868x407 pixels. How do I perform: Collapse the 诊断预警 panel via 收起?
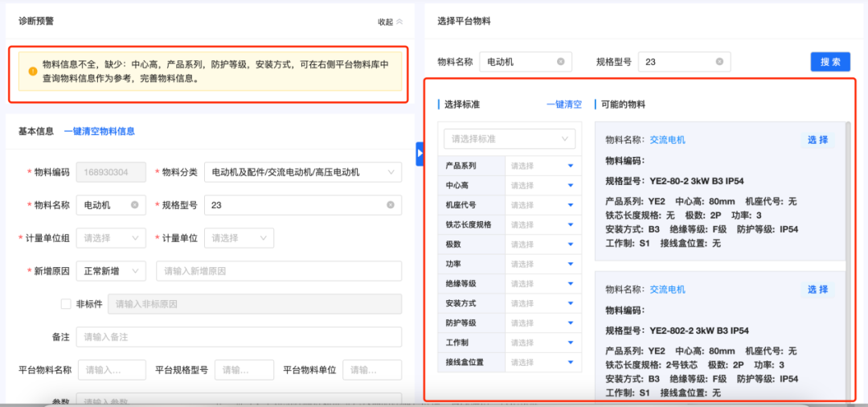[x=391, y=23]
